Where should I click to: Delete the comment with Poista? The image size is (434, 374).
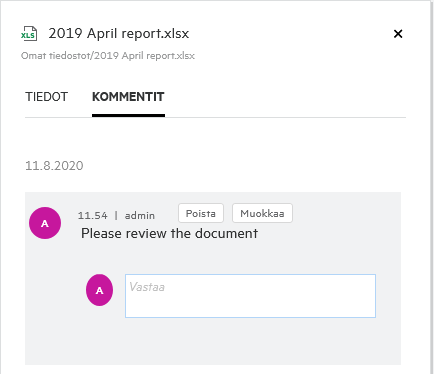click(x=201, y=213)
